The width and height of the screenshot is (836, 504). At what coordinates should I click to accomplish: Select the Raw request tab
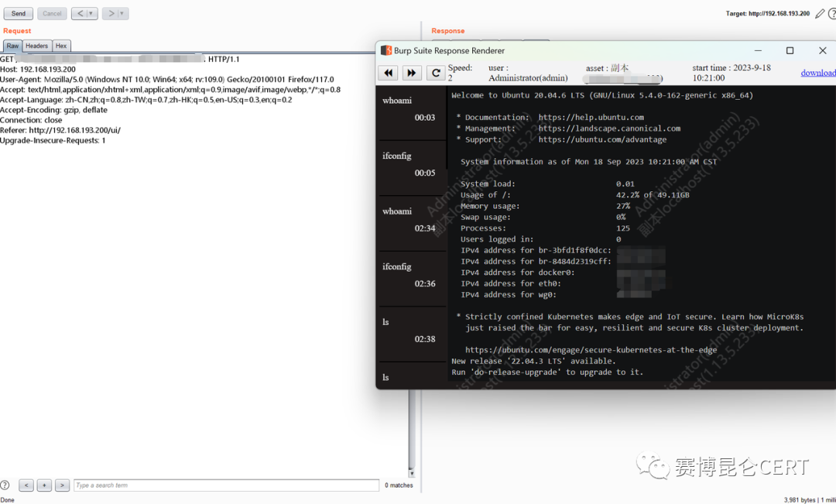pos(12,46)
